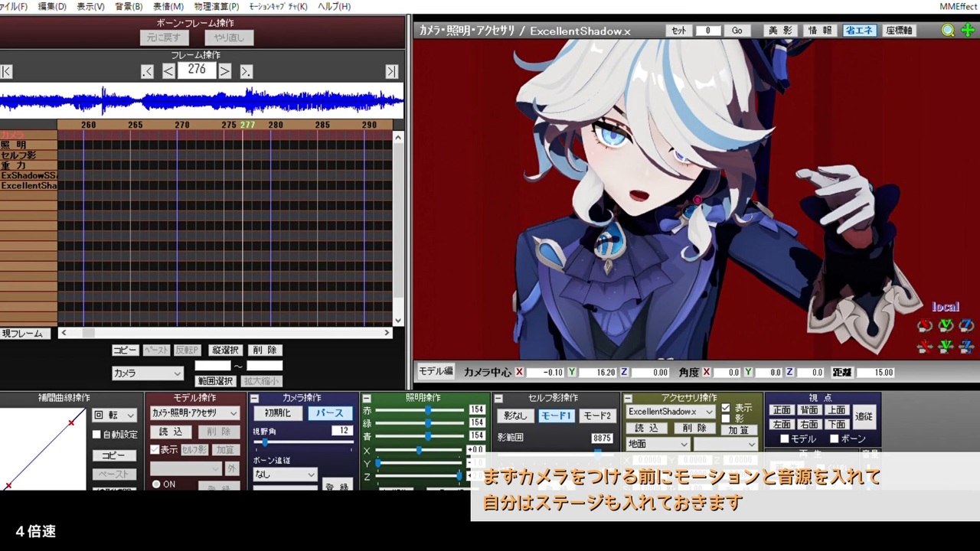Toggle accessory 影 checkbox
The image size is (980, 551).
(x=726, y=419)
